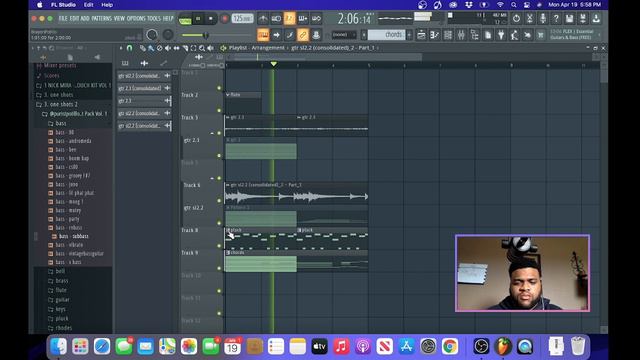Click the playlist playback speaker tool
Image resolution: width=640 pixels, height=360 pixels.
[x=211, y=48]
